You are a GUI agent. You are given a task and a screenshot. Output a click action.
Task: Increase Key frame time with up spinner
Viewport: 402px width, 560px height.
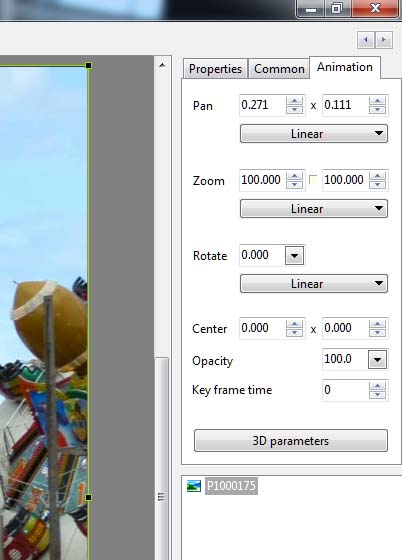click(377, 386)
